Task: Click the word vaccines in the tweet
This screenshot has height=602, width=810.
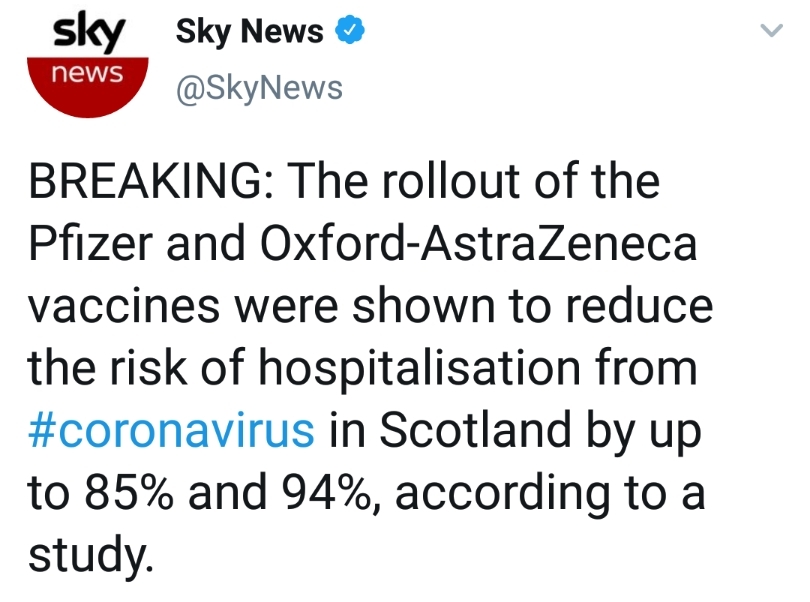Action: [124, 306]
